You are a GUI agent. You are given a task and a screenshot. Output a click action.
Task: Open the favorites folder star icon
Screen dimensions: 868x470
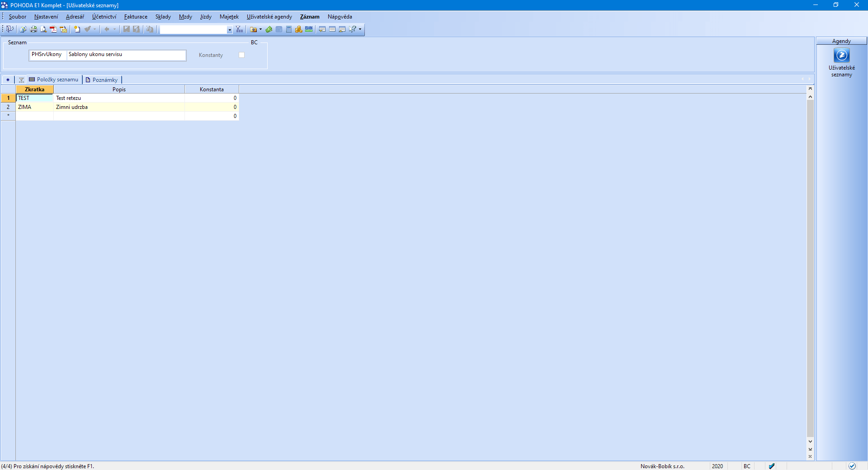[x=254, y=29]
